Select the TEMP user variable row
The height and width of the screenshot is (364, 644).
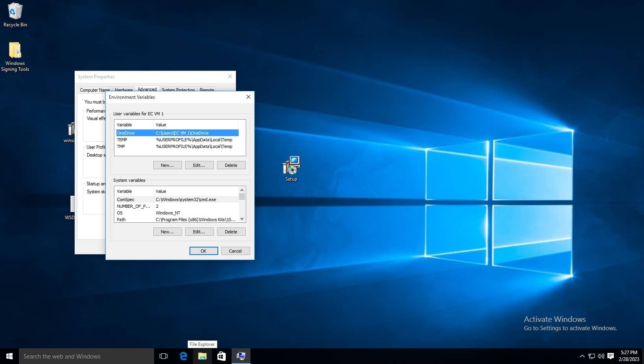point(177,140)
